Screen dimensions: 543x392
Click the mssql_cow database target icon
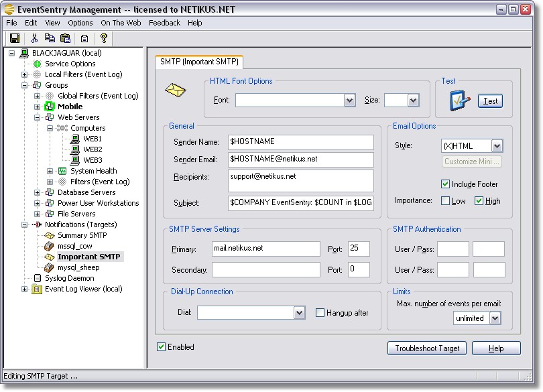click(x=50, y=246)
